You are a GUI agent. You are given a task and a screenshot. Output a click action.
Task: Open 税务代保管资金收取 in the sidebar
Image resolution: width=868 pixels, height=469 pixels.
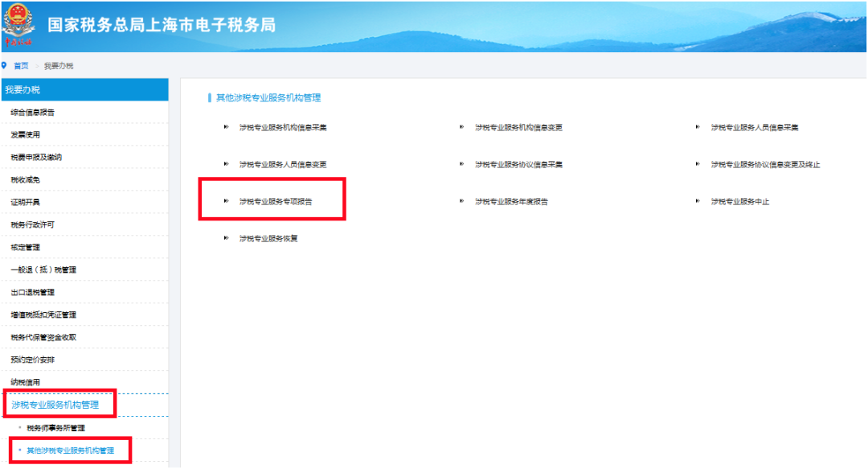tap(84, 337)
